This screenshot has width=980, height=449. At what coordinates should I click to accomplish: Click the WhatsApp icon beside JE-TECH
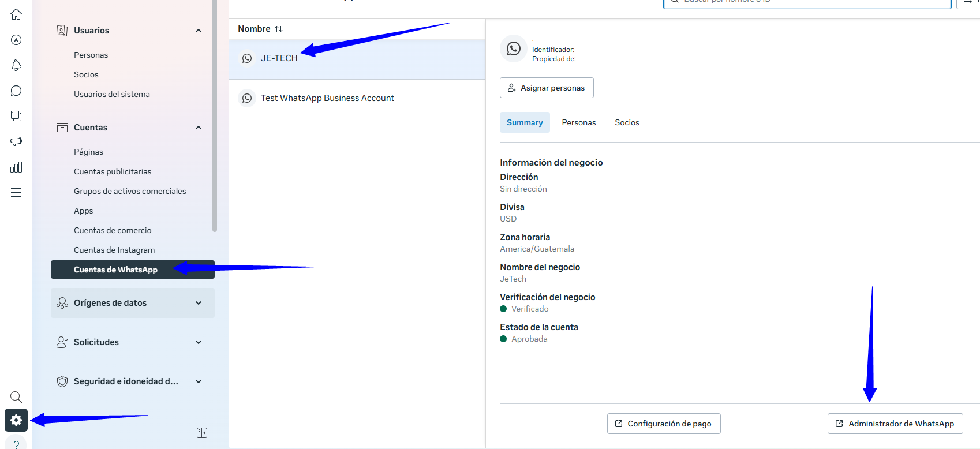point(247,58)
